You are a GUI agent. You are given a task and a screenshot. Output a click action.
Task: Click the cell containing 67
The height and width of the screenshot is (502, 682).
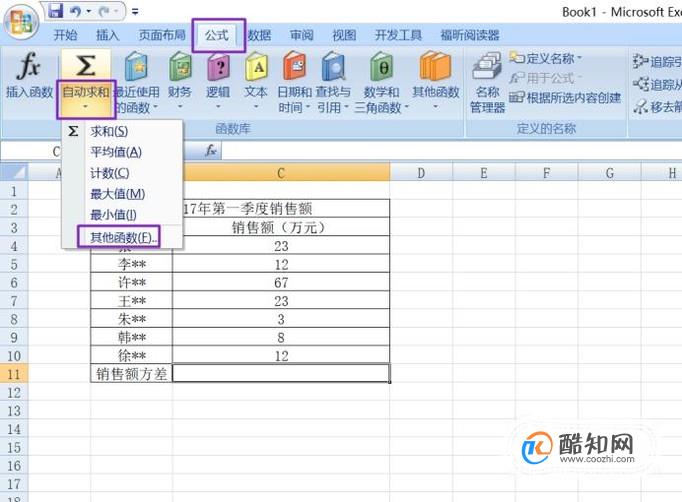[281, 283]
